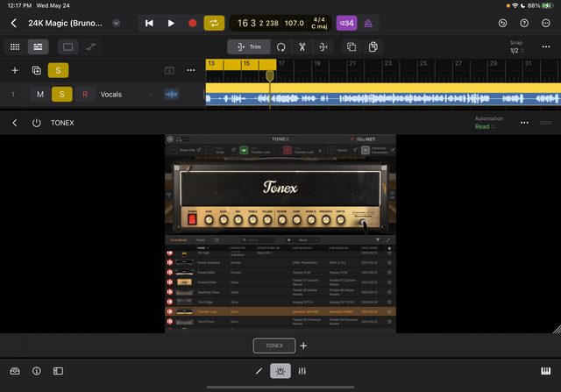The image size is (561, 392).
Task: Adjust the VOLUME knob on the amp
Action: point(267,220)
